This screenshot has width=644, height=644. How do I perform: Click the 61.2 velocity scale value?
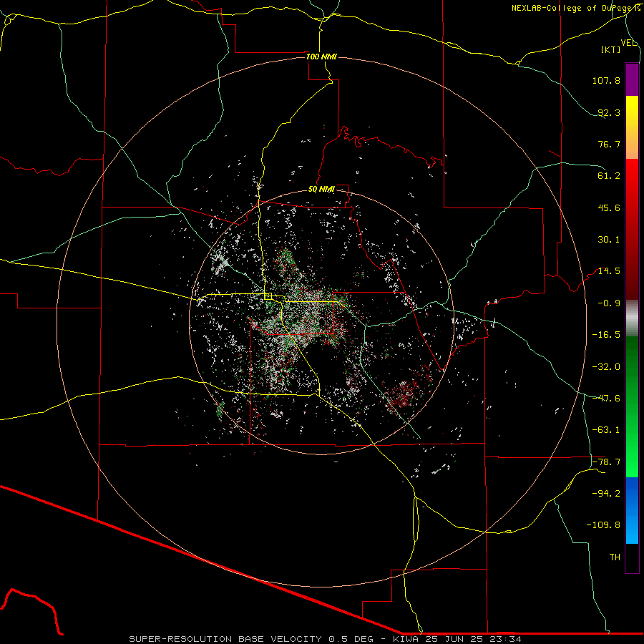click(x=609, y=176)
